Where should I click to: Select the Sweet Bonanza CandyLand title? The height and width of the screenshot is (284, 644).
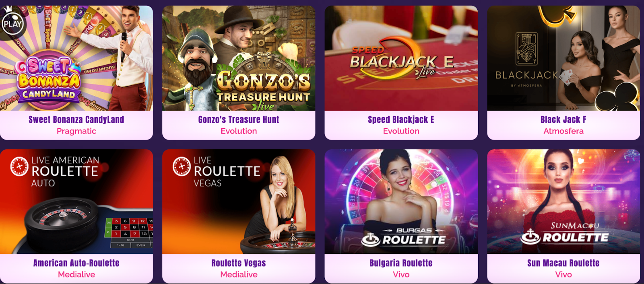(x=76, y=119)
